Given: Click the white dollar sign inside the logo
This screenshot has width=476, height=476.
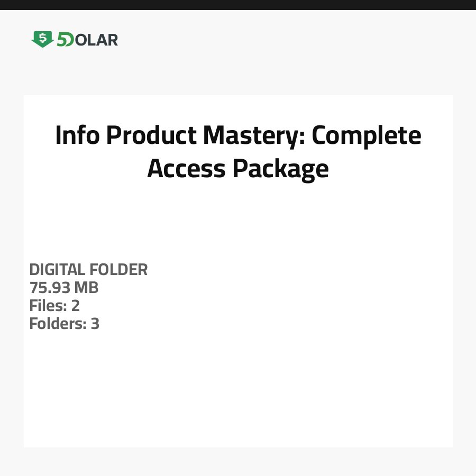Looking at the screenshot, I should (x=42, y=38).
